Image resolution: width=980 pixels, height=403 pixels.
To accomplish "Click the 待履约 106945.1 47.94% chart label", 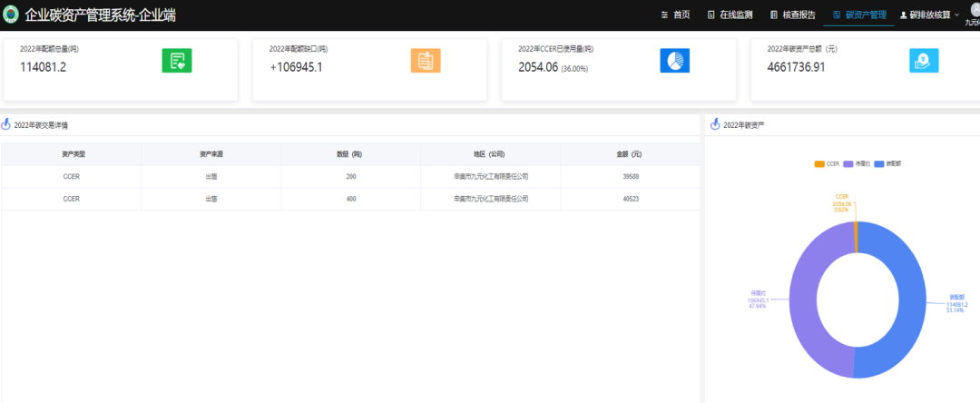I will (x=757, y=299).
